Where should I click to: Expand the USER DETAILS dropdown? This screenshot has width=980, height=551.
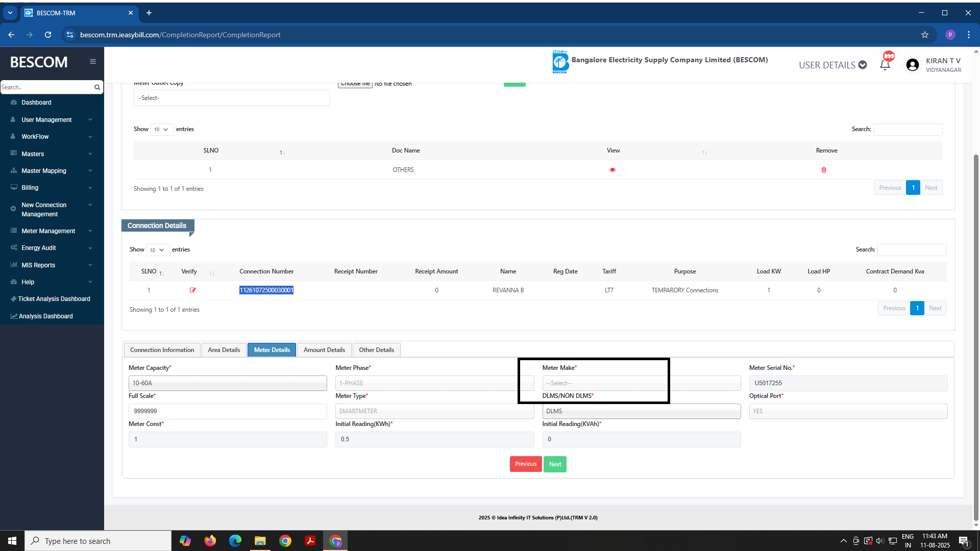832,65
